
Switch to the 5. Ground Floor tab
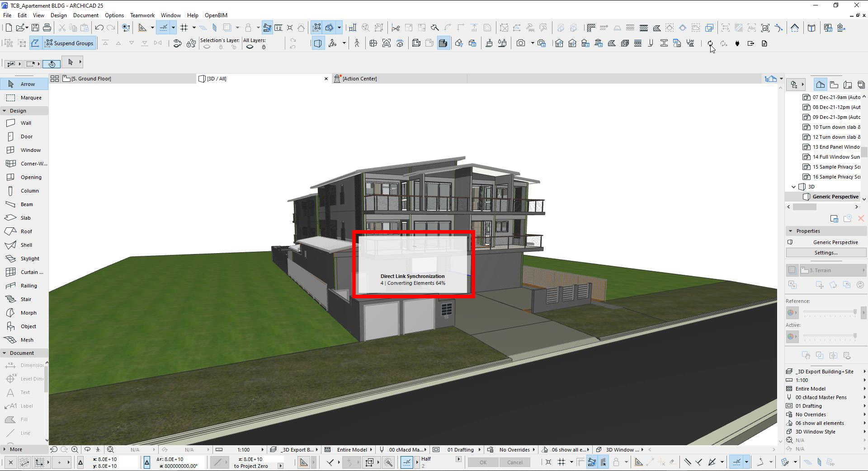128,79
